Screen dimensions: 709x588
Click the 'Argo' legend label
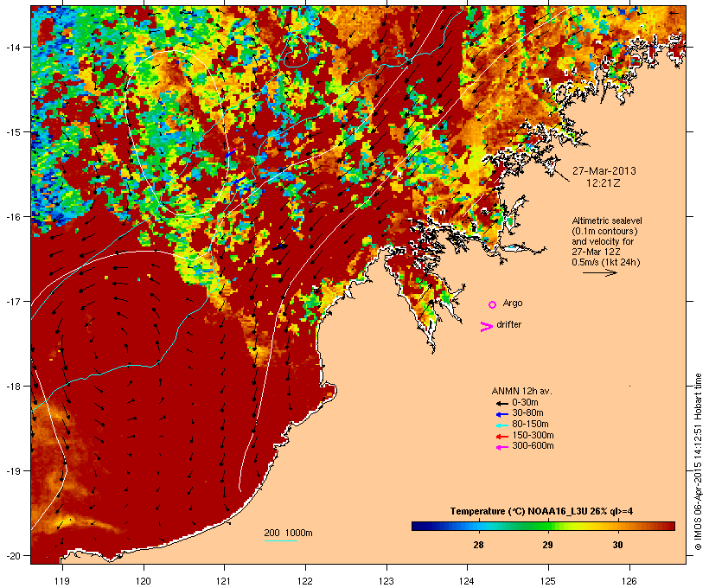click(513, 303)
